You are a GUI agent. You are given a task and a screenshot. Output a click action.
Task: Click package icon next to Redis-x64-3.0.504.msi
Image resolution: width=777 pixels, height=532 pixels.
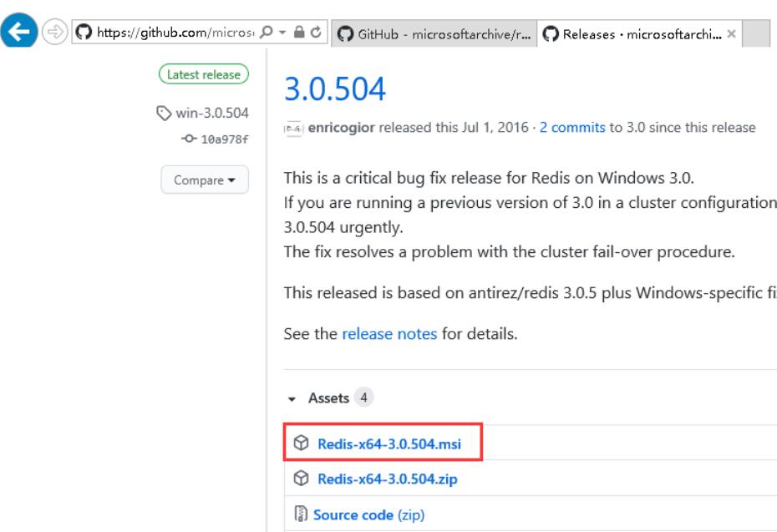[301, 443]
